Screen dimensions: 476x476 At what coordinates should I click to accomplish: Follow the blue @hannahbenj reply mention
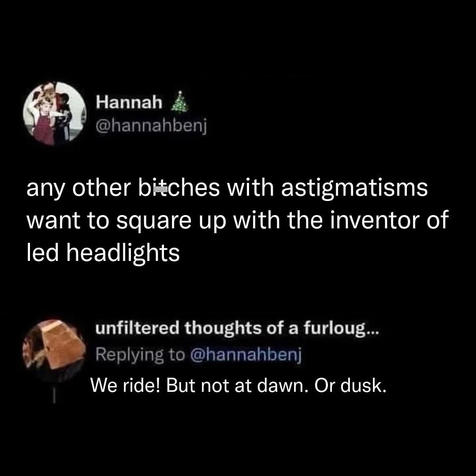(x=246, y=354)
